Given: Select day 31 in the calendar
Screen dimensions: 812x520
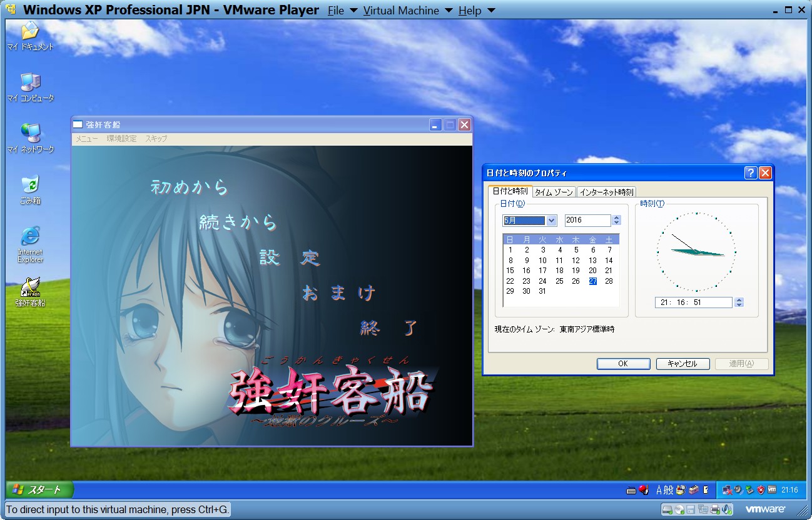Looking at the screenshot, I should pos(542,291).
